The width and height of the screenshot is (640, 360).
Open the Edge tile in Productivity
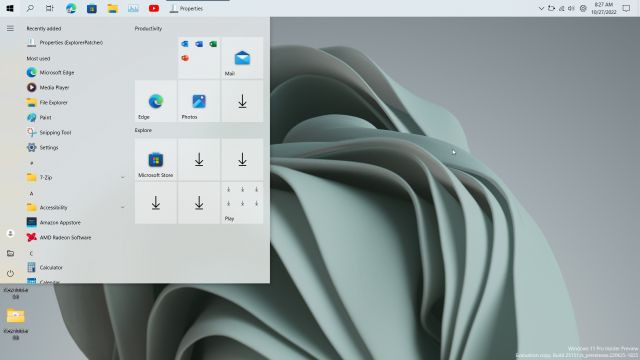[x=156, y=101]
